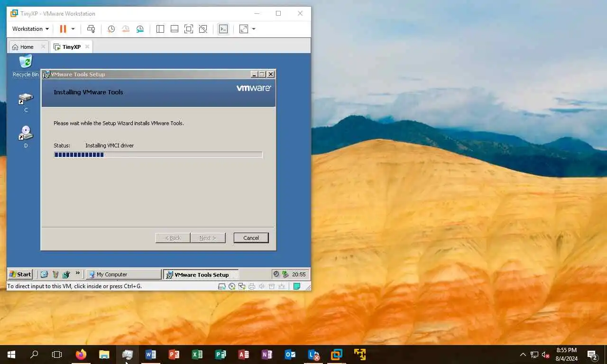Open Recycle Bin in guest desktop
Screen dimensions: 607x364
26,66
